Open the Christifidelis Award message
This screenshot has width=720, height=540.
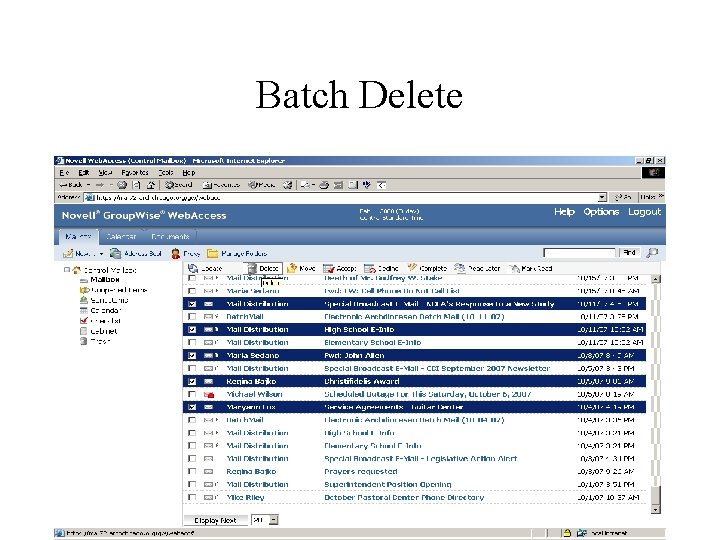(362, 382)
